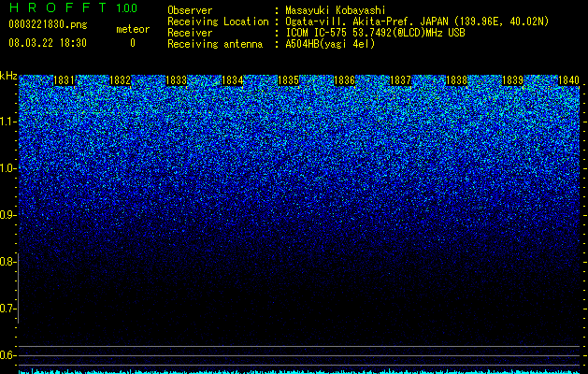Click the 1840 time marker label
Screen dimensions: 588x374
569,80
